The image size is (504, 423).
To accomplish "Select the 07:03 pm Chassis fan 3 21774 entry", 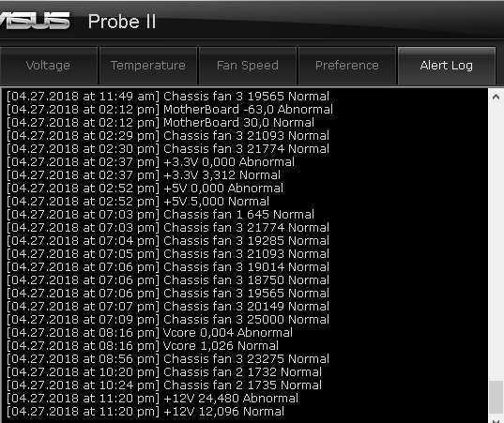I will [168, 228].
